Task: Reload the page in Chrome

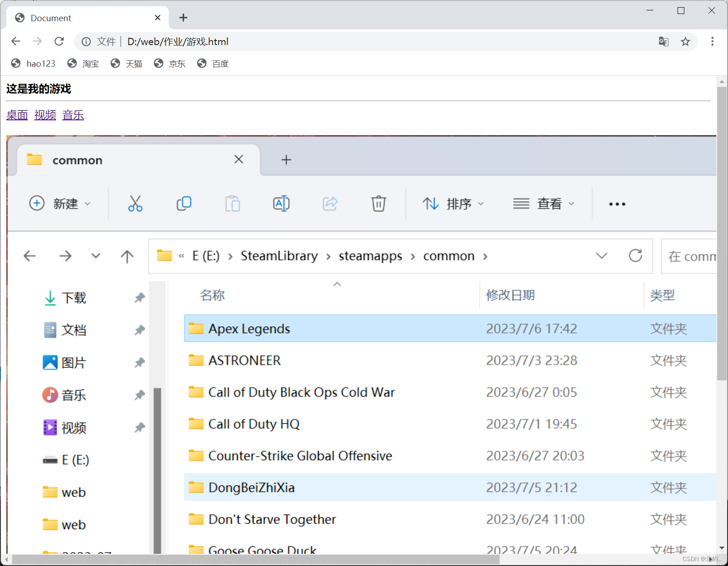Action: tap(59, 41)
